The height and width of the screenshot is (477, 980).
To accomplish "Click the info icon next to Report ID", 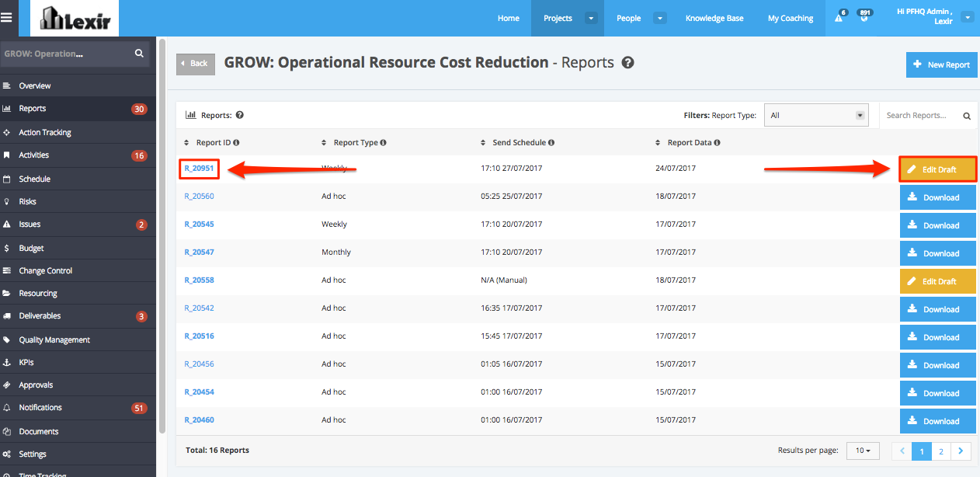I will 236,143.
